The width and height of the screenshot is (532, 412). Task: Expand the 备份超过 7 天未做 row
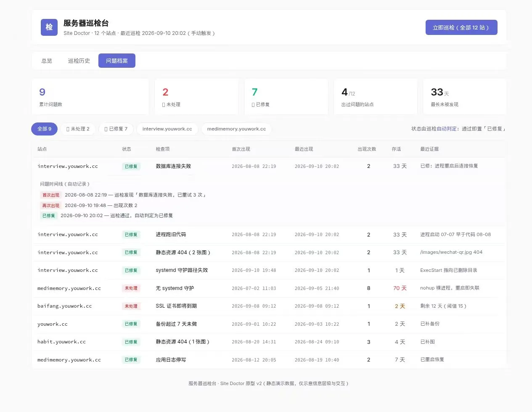pos(269,324)
